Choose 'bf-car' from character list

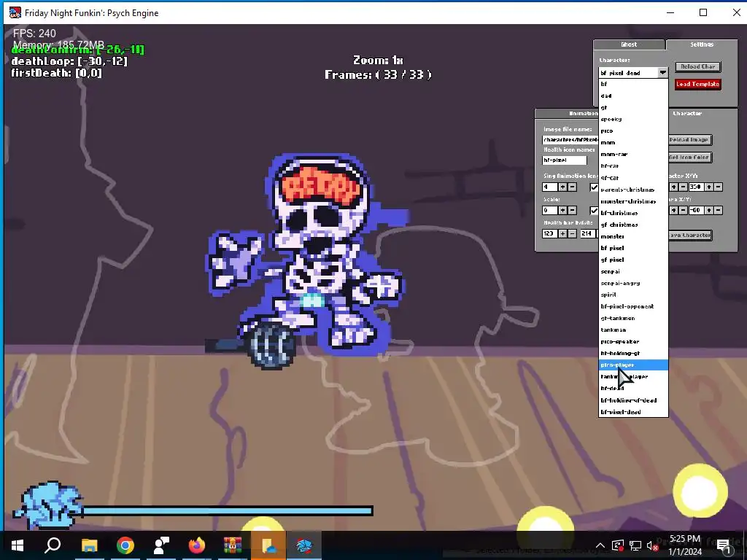[x=633, y=166]
